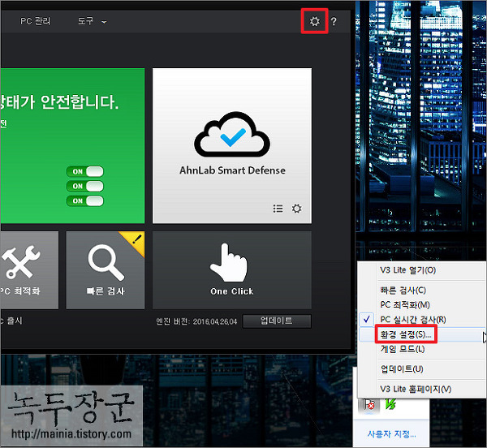This screenshot has height=448, width=487.
Task: Open the AhnLab Smart Defense tile
Action: [x=232, y=145]
